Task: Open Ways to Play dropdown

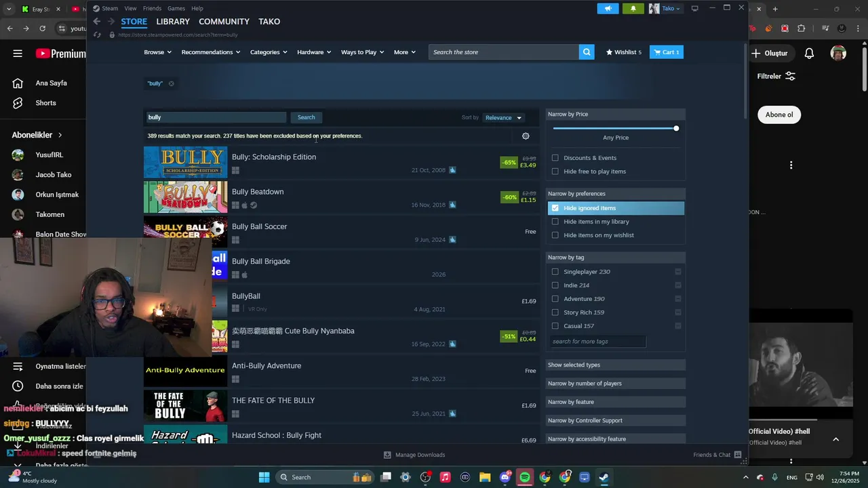Action: click(362, 52)
